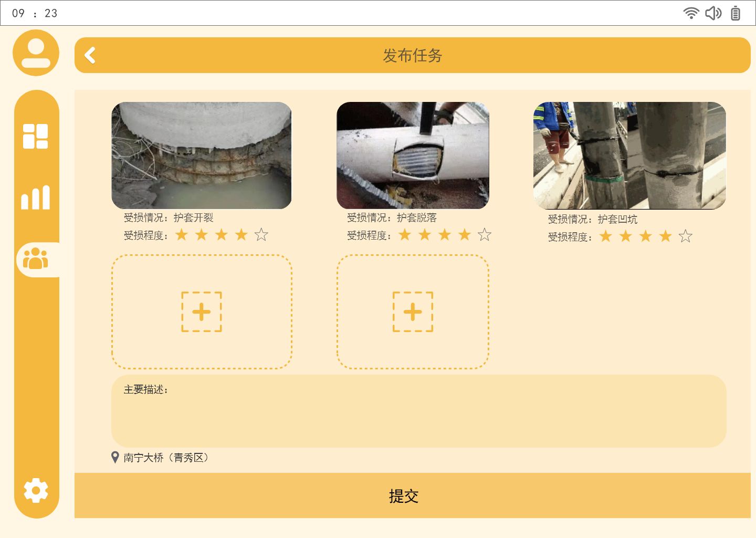This screenshot has width=756, height=538.
Task: Open the 护套脱落 photo thumbnail
Action: pos(413,156)
